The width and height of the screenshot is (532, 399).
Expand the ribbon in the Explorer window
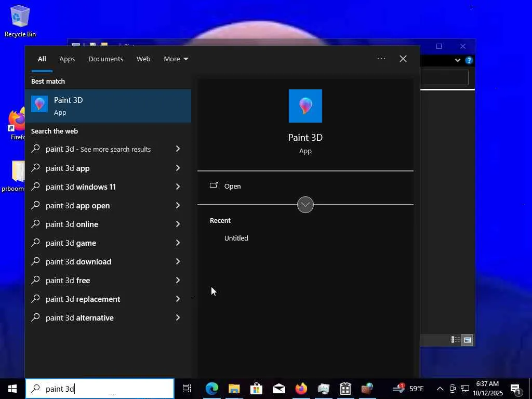pos(458,60)
